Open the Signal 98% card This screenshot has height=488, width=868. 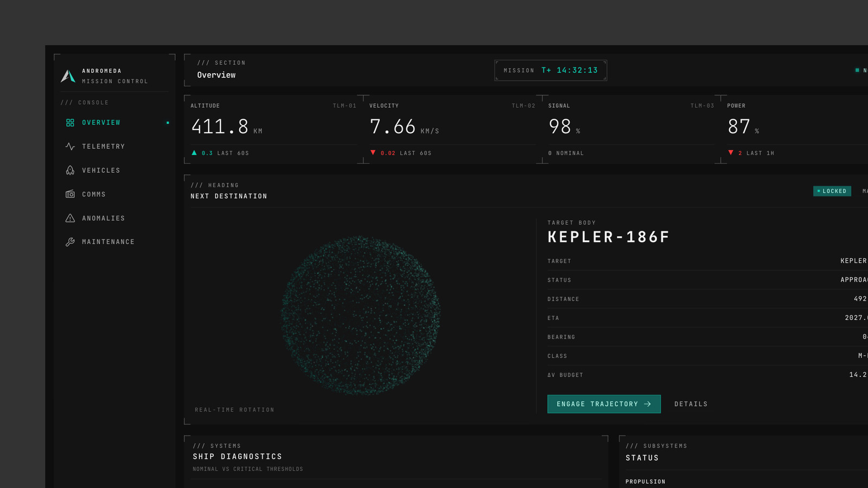[x=631, y=130]
